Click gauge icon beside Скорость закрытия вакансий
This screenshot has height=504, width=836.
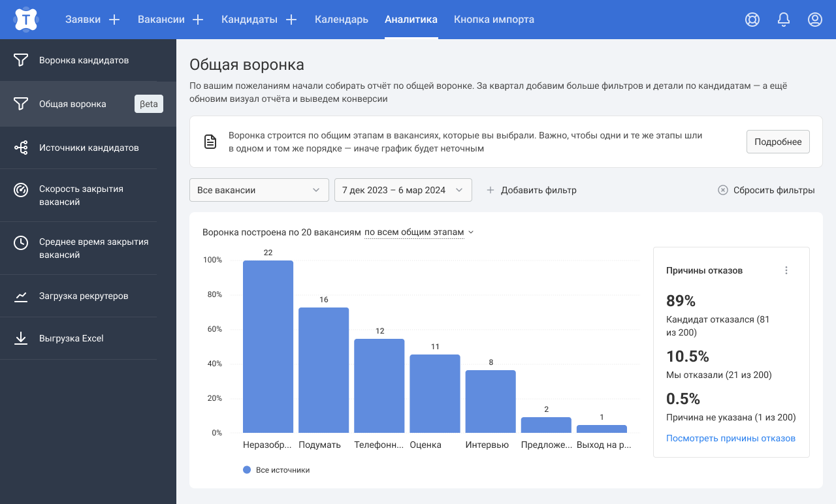(21, 190)
